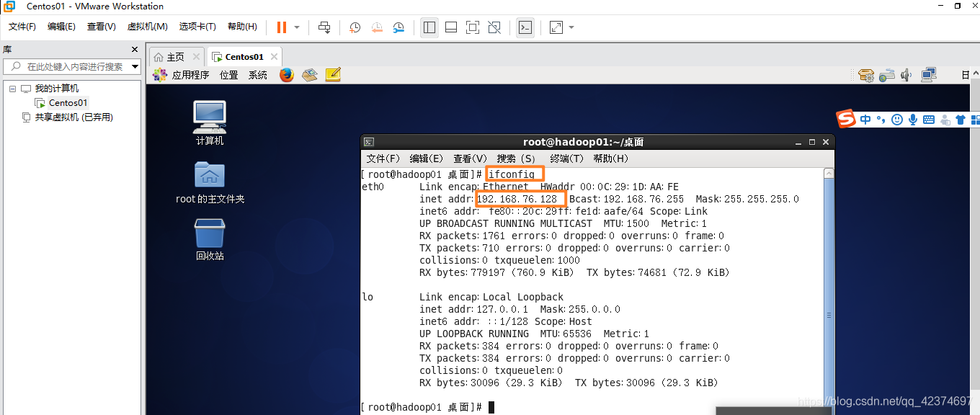Send Ctrl+Alt+Del to the guest OS

pyautogui.click(x=324, y=27)
